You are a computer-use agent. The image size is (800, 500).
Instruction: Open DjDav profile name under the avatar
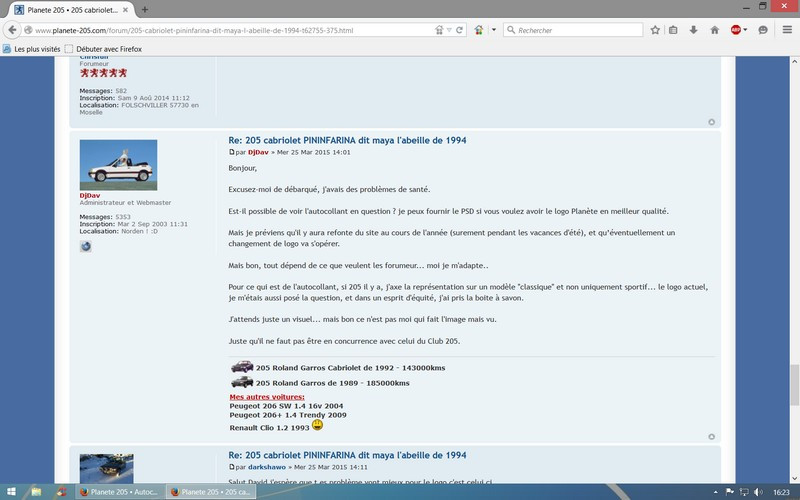click(90, 195)
